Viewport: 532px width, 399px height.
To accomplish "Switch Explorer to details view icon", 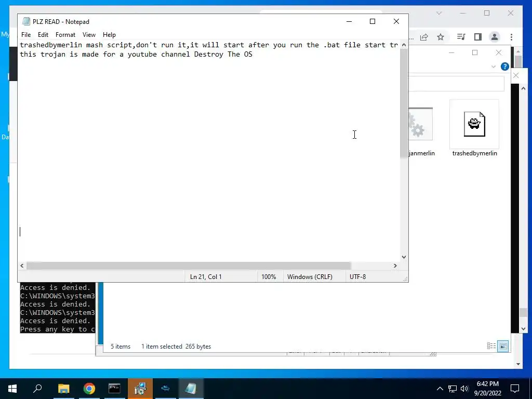I will tap(491, 346).
